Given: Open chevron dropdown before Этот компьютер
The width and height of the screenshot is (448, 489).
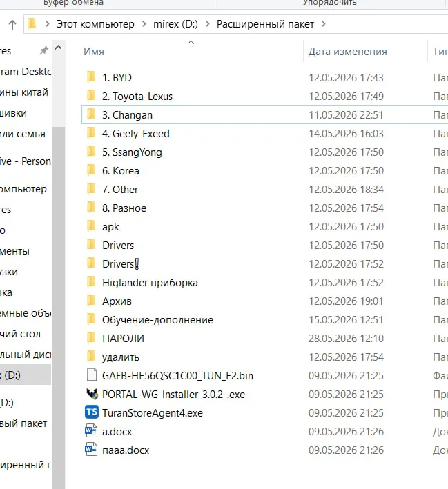Looking at the screenshot, I should pyautogui.click(x=47, y=24).
